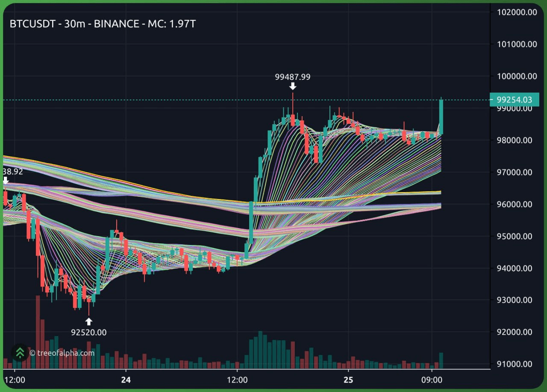Click the tallest red volume bar
Image resolution: width=547 pixels, height=392 pixels.
pyautogui.click(x=38, y=332)
